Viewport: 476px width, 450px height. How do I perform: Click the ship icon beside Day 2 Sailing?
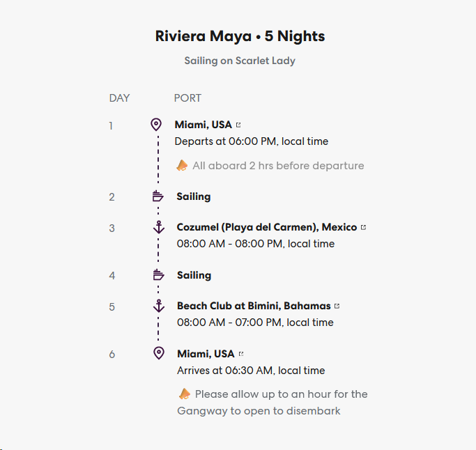tap(158, 196)
